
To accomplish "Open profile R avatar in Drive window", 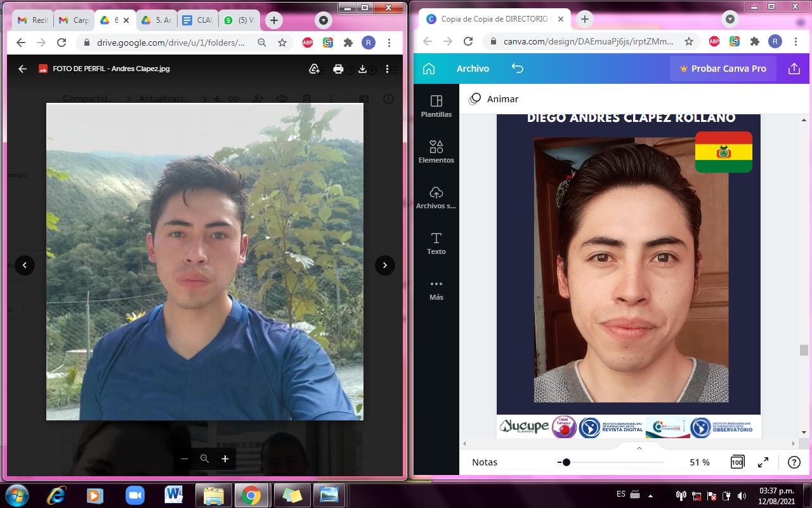I will [369, 43].
